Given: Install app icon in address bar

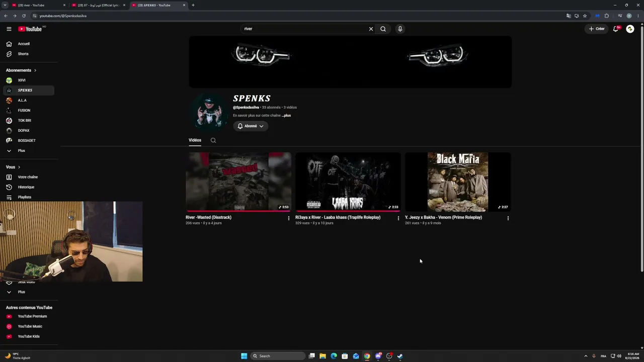Looking at the screenshot, I should [x=577, y=16].
